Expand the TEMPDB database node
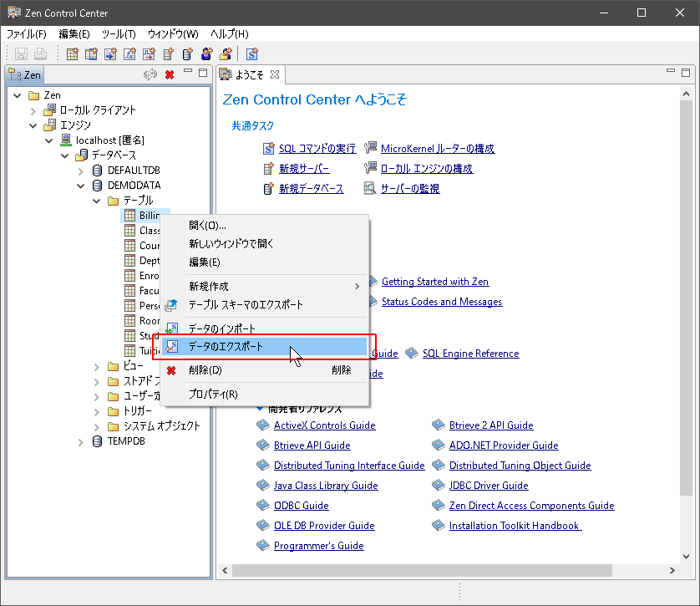This screenshot has width=700, height=606. (82, 441)
